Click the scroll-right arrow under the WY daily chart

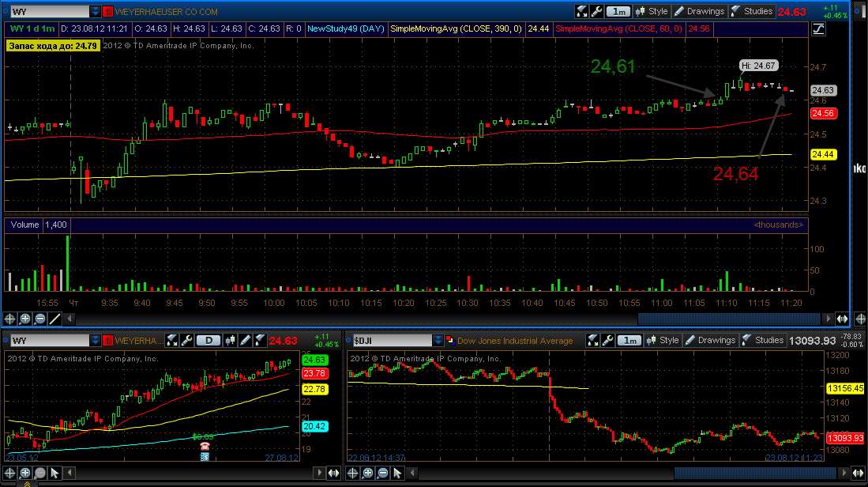pos(319,473)
